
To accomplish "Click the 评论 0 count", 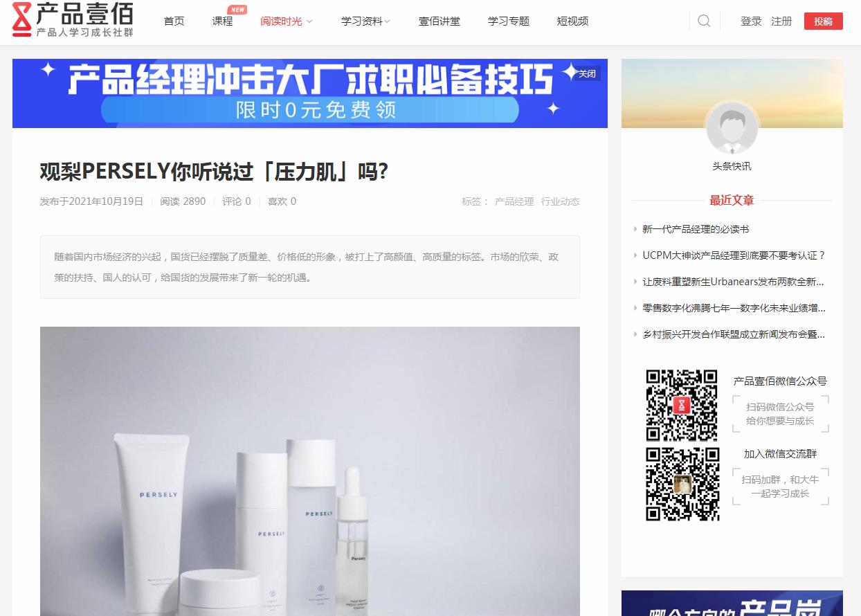I will tap(237, 201).
